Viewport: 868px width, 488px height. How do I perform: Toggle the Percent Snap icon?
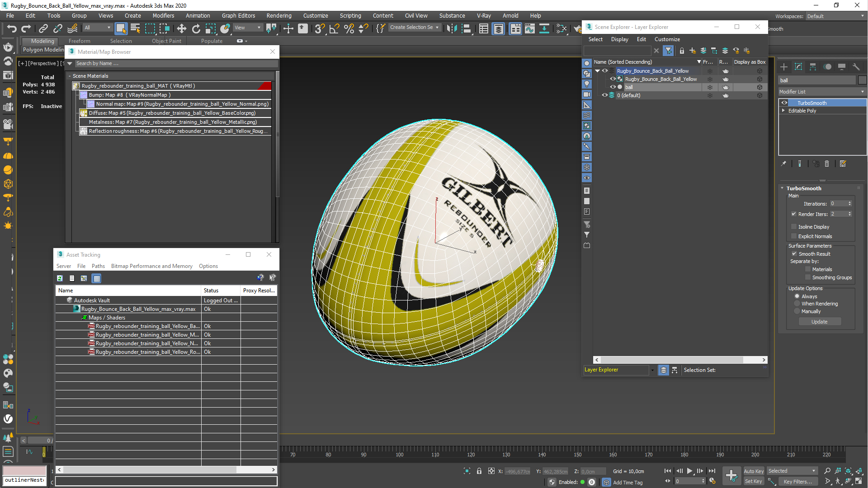click(x=349, y=28)
